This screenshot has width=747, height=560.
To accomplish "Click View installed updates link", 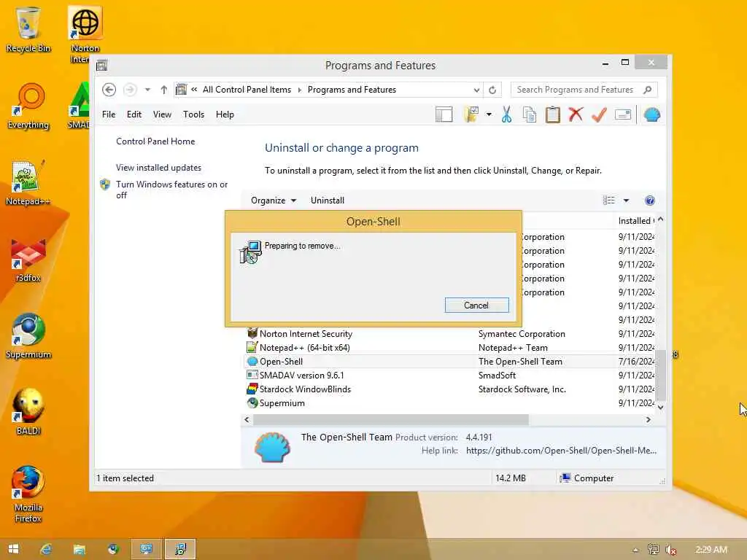I will tap(158, 168).
